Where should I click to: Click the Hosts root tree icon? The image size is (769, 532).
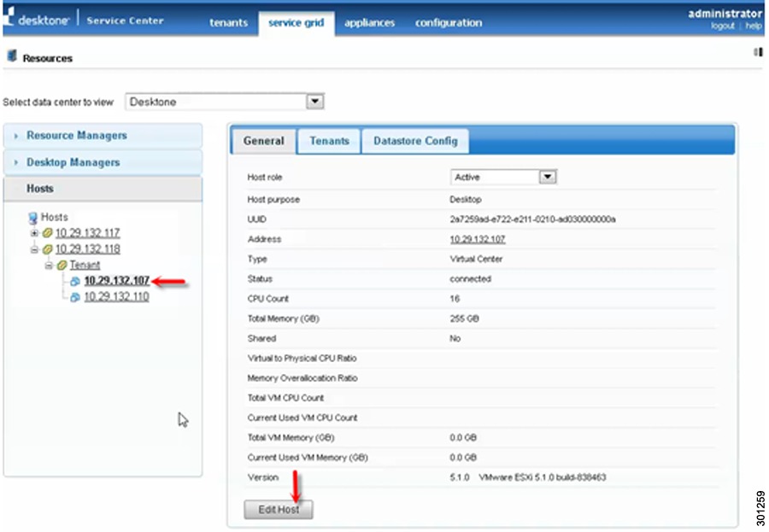pos(32,218)
